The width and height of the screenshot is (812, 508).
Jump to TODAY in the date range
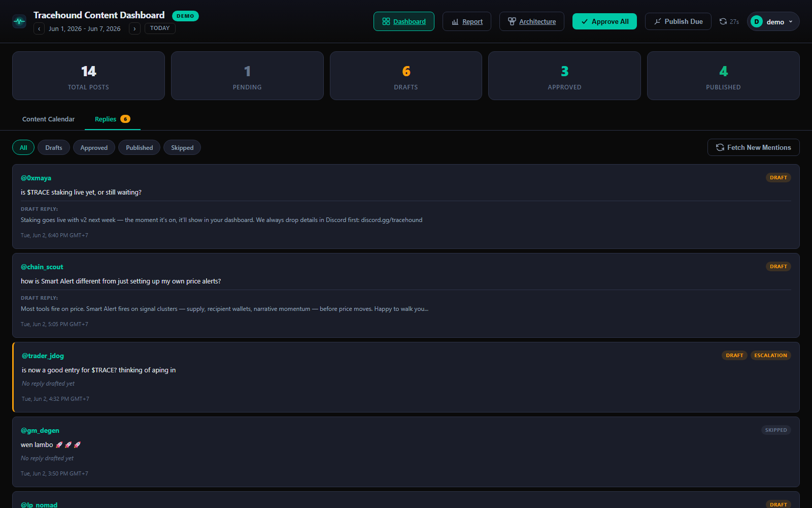160,28
